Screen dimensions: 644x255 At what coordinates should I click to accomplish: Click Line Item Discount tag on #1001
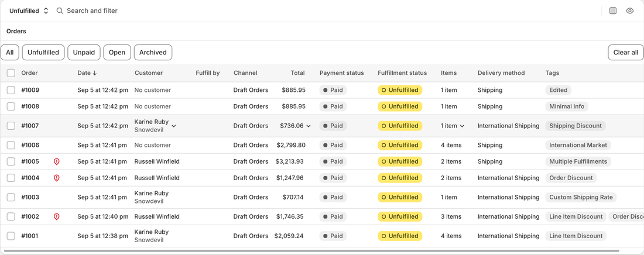pos(576,236)
